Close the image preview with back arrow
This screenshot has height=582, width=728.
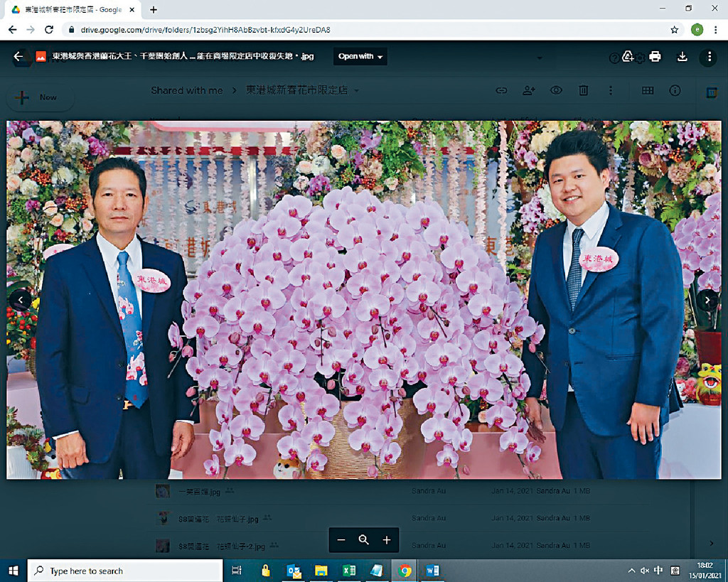point(18,57)
